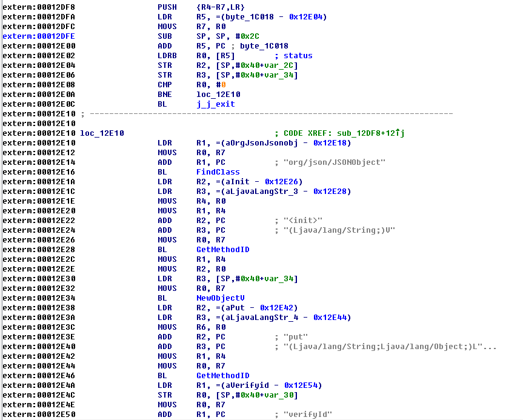The image size is (523, 420).
Task: Select the "; status" comment text
Action: pyautogui.click(x=293, y=56)
